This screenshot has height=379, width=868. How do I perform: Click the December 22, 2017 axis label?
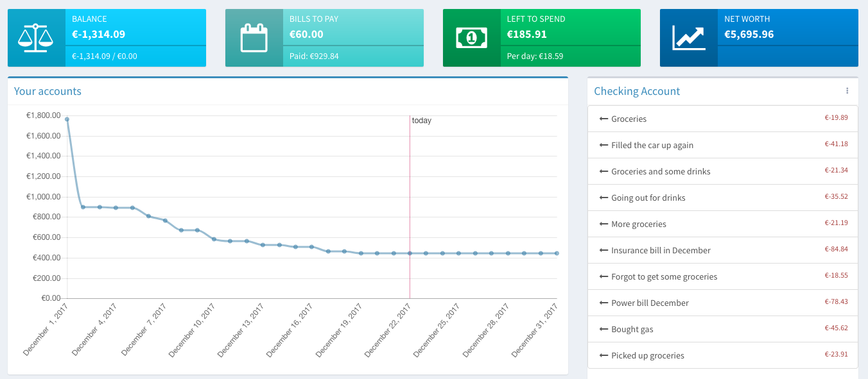[388, 330]
